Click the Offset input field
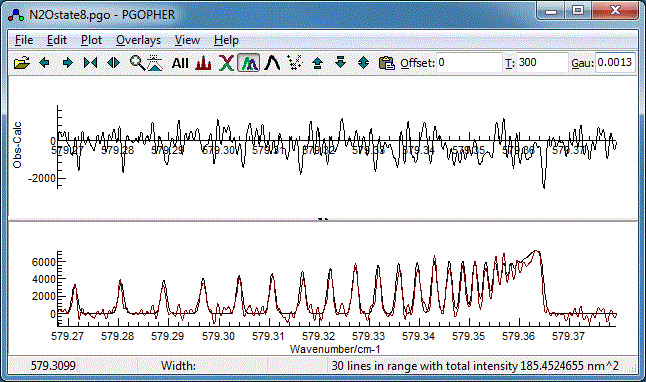This screenshot has width=646, height=382. 469,63
